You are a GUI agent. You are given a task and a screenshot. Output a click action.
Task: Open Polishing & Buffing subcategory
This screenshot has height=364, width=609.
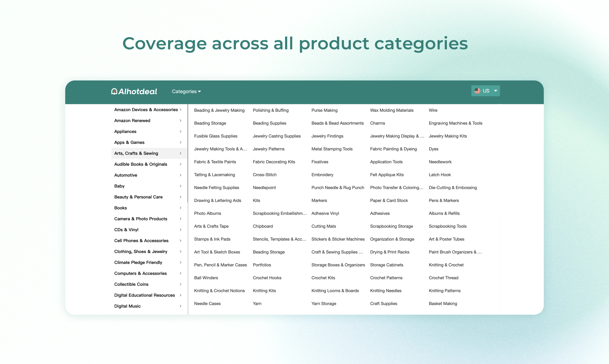tap(271, 110)
